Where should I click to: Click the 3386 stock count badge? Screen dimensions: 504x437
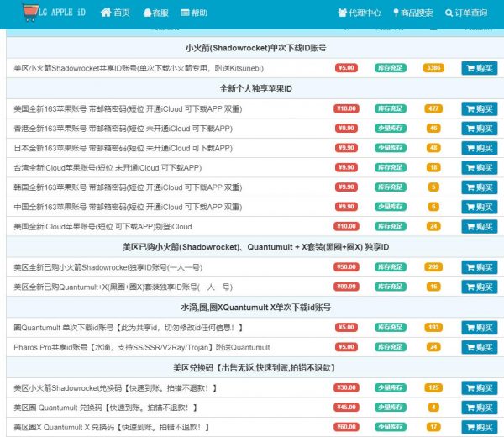[x=433, y=68]
